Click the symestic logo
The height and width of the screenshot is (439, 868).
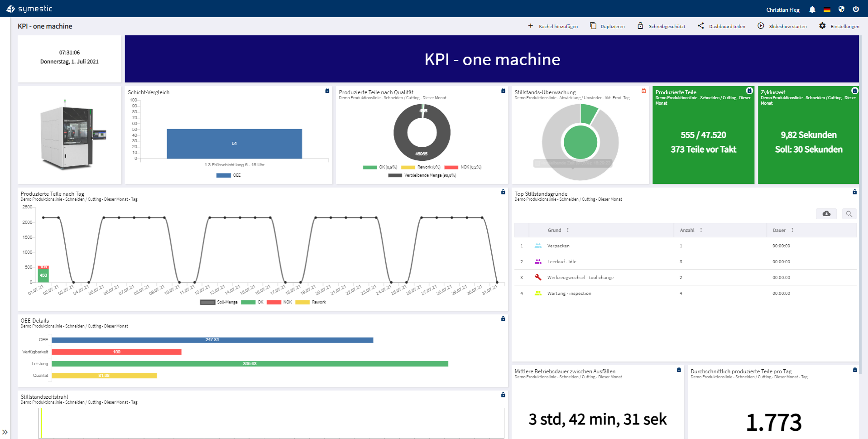click(x=29, y=8)
